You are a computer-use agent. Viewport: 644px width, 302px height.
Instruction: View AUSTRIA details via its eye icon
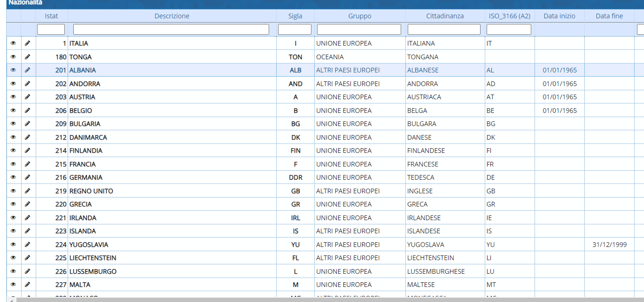[13, 97]
